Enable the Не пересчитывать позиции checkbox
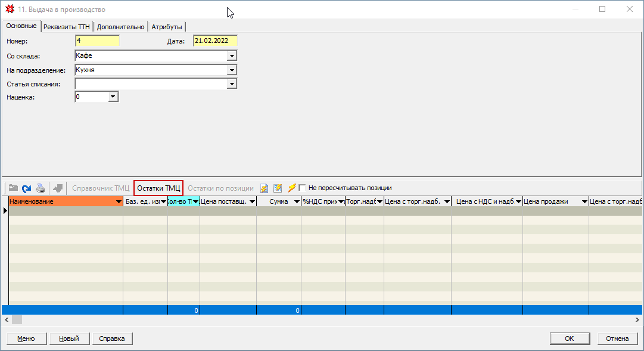This screenshot has width=644, height=351. 302,188
